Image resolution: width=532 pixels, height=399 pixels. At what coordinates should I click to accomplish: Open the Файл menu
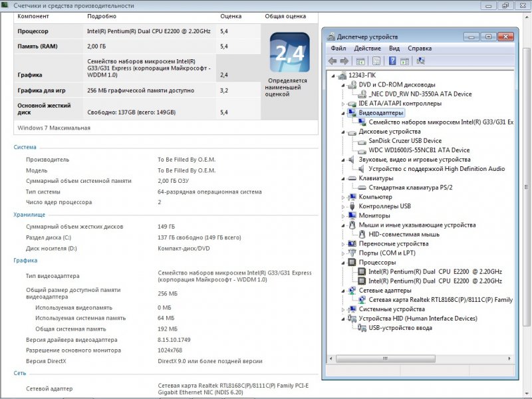pyautogui.click(x=338, y=49)
